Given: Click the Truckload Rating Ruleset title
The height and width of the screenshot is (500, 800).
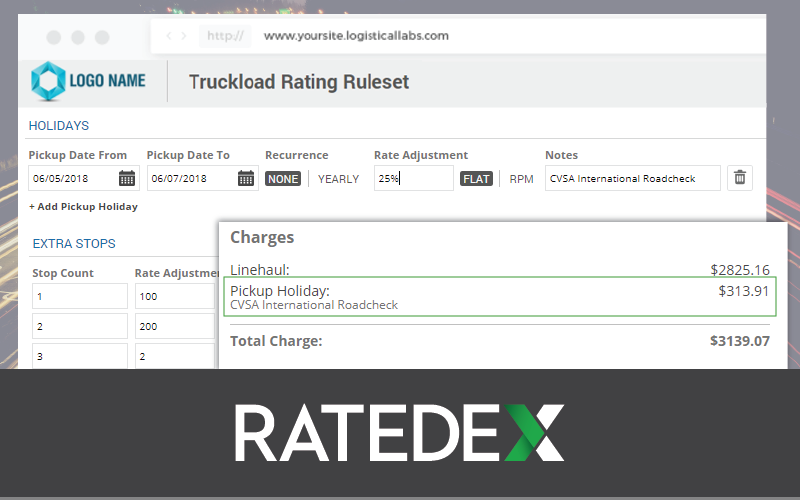Looking at the screenshot, I should (299, 82).
